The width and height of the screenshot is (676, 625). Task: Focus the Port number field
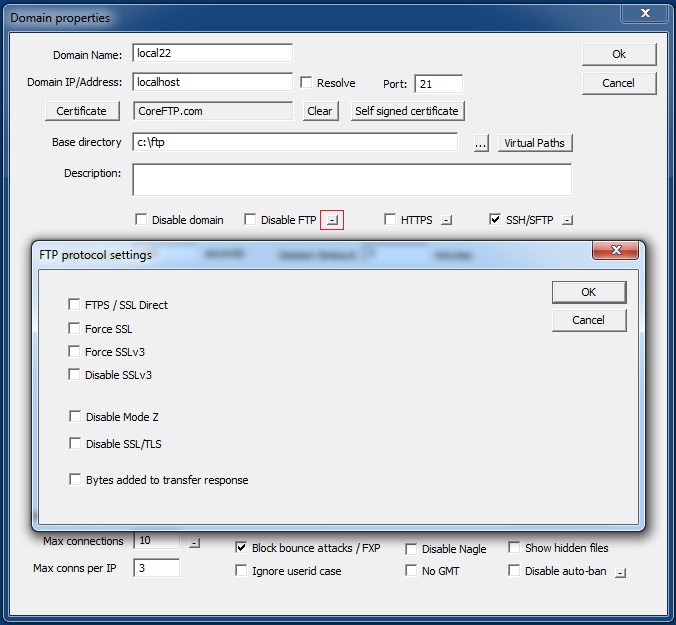pos(438,84)
